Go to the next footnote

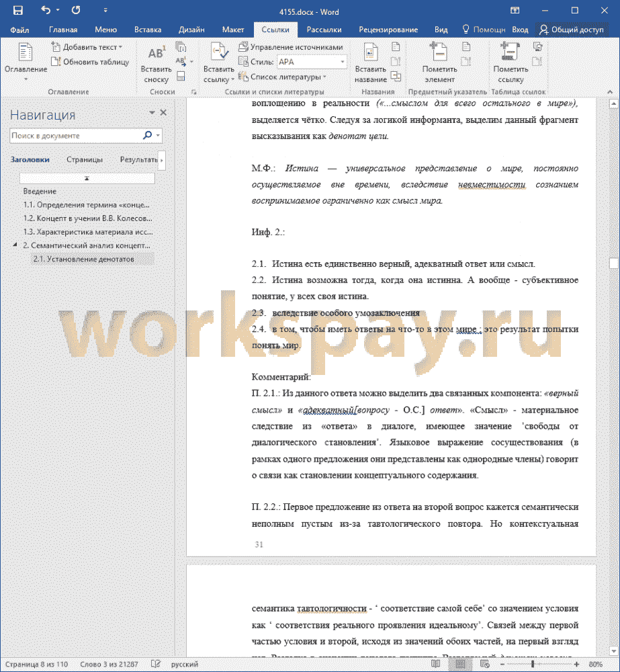(x=180, y=62)
